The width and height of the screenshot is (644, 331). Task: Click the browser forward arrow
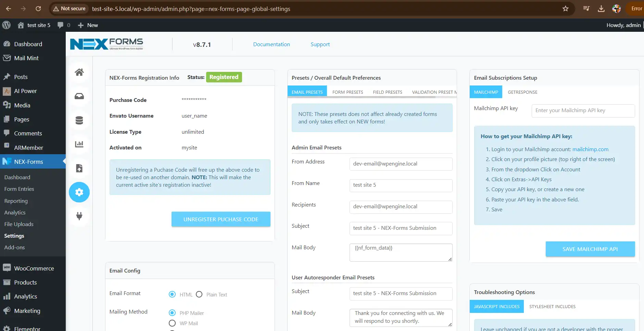point(23,9)
